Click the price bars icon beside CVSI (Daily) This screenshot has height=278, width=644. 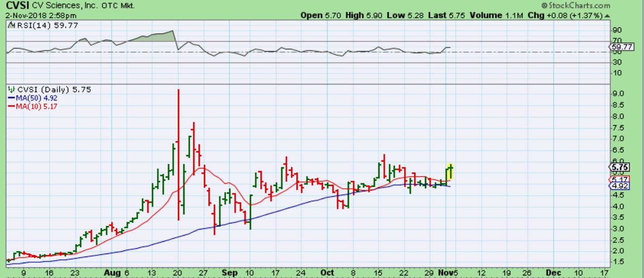pos(11,89)
